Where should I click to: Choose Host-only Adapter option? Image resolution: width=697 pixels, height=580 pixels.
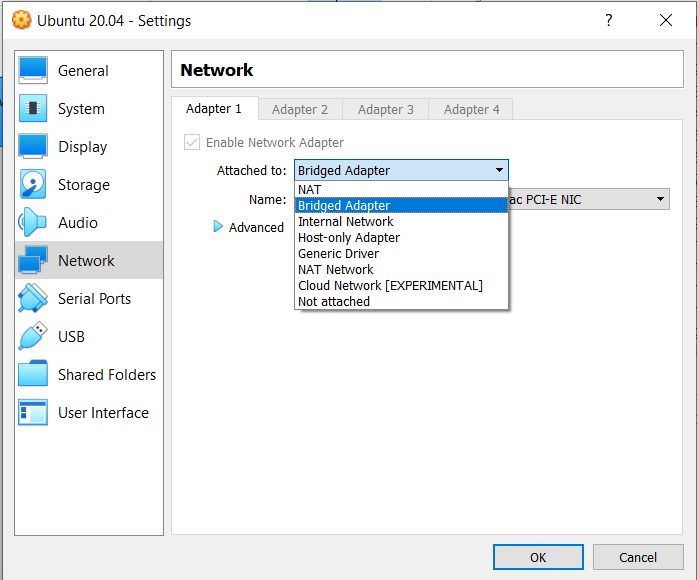(x=401, y=237)
